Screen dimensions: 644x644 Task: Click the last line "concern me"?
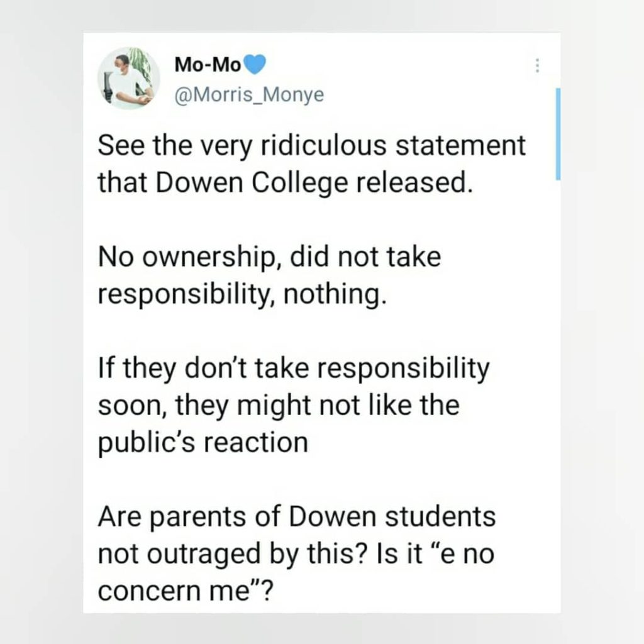(185, 591)
